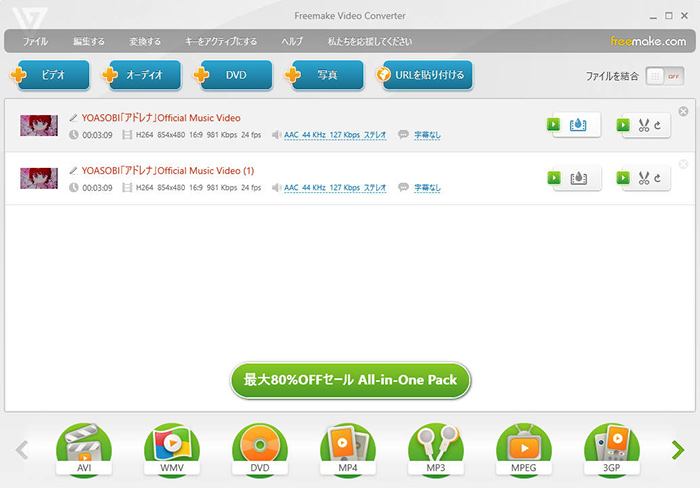Show previous output formats with left arrow
The image size is (700, 488).
tap(22, 450)
